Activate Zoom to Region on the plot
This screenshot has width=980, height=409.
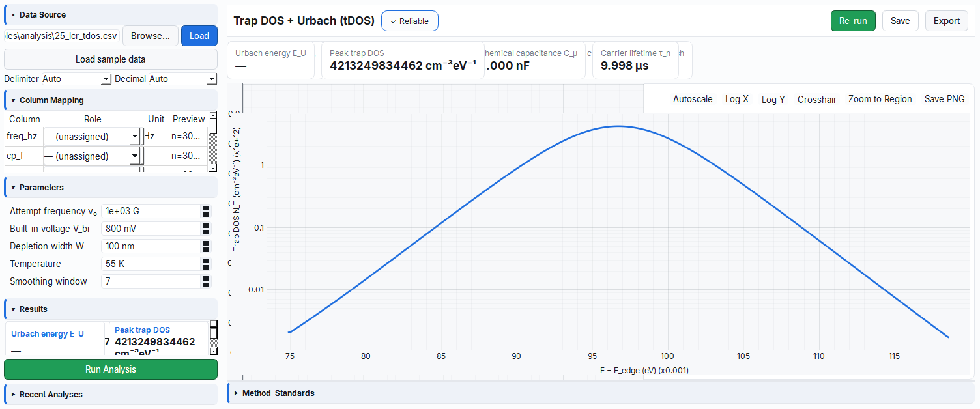click(x=880, y=99)
